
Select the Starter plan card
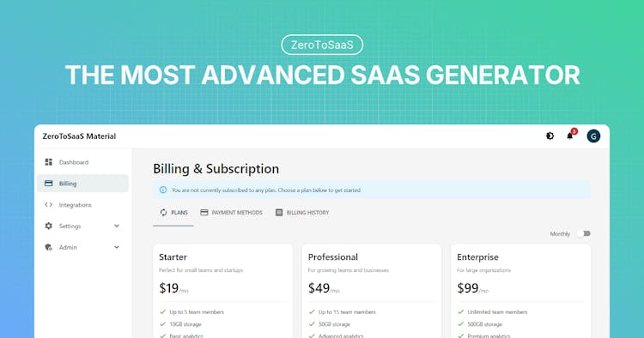(x=222, y=291)
